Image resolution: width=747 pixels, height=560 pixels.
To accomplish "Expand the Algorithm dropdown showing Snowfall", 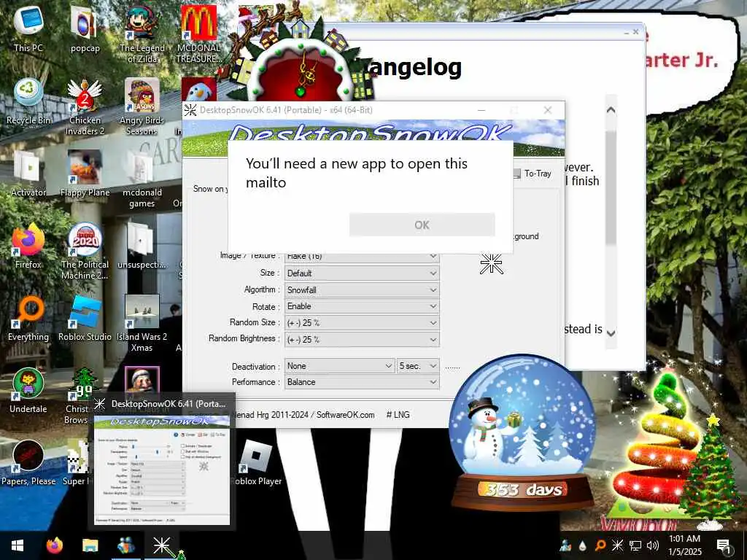I will [x=362, y=290].
